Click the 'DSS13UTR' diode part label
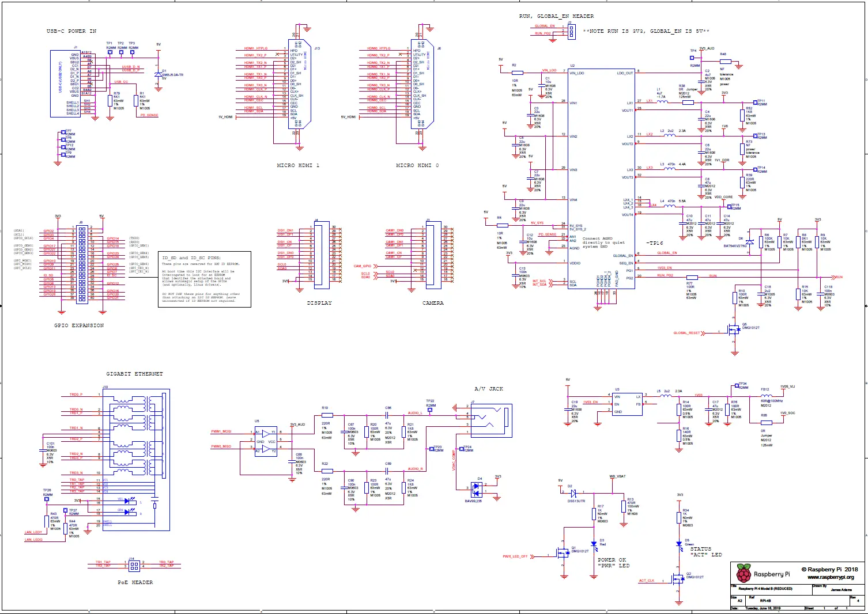 tap(576, 501)
